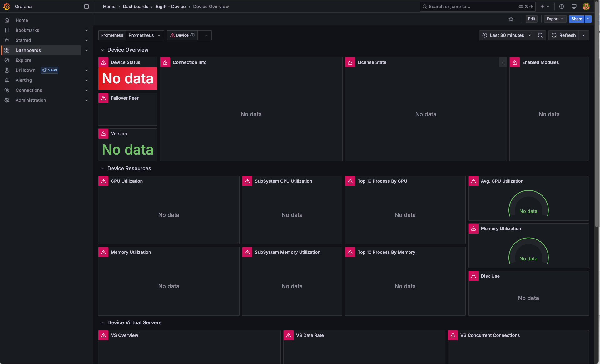Open Connections in the sidebar
600x364 pixels.
[x=28, y=90]
